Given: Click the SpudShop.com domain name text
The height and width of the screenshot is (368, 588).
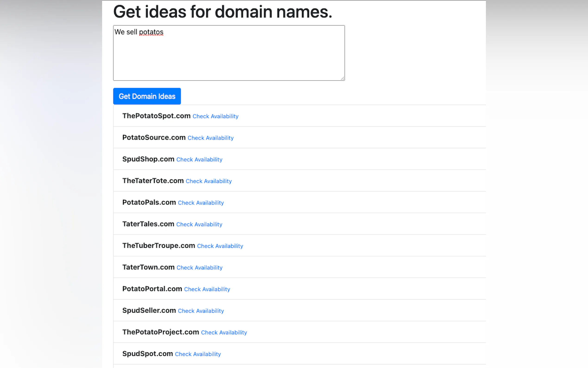Looking at the screenshot, I should [148, 159].
